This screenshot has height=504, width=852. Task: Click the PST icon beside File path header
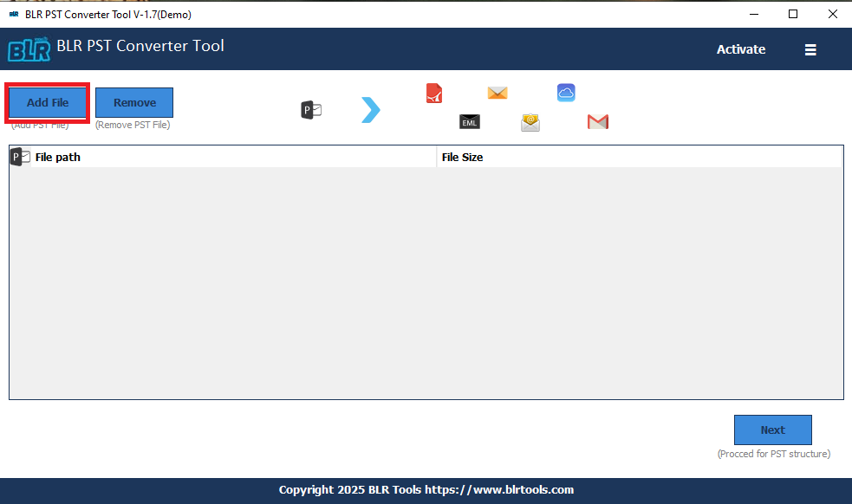(18, 157)
